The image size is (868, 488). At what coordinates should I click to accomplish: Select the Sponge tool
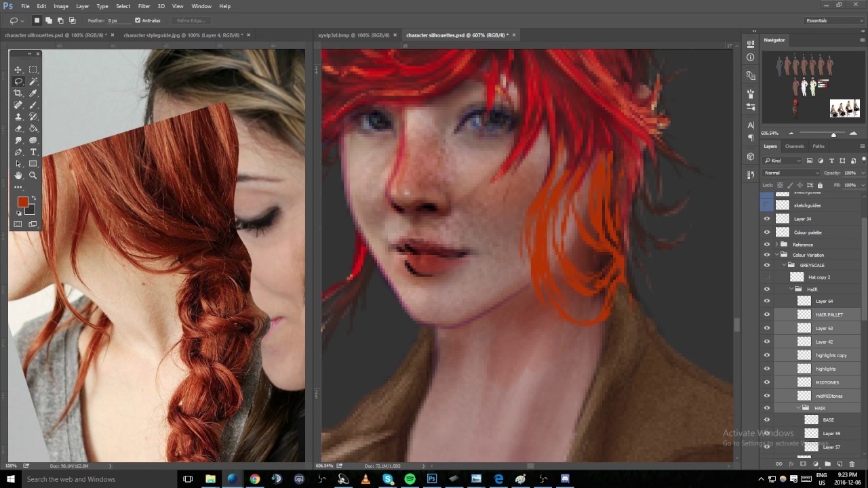(x=33, y=140)
